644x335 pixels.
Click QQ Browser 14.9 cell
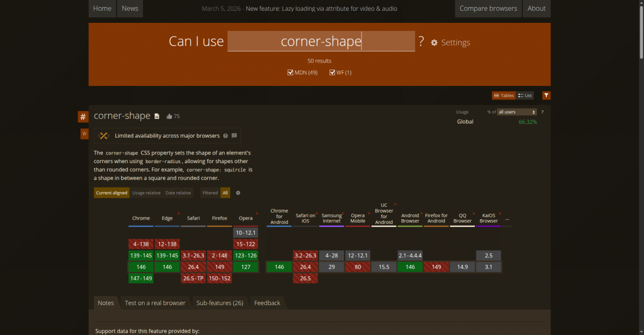point(462,267)
